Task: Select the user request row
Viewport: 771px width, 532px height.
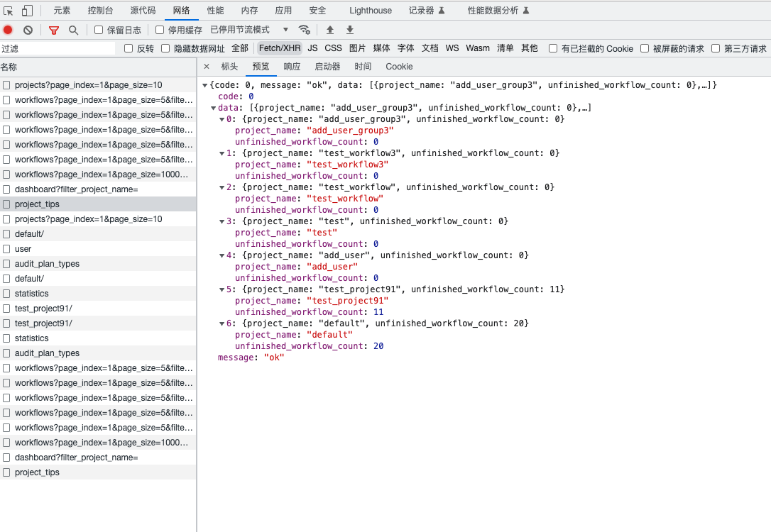Action: pyautogui.click(x=98, y=249)
